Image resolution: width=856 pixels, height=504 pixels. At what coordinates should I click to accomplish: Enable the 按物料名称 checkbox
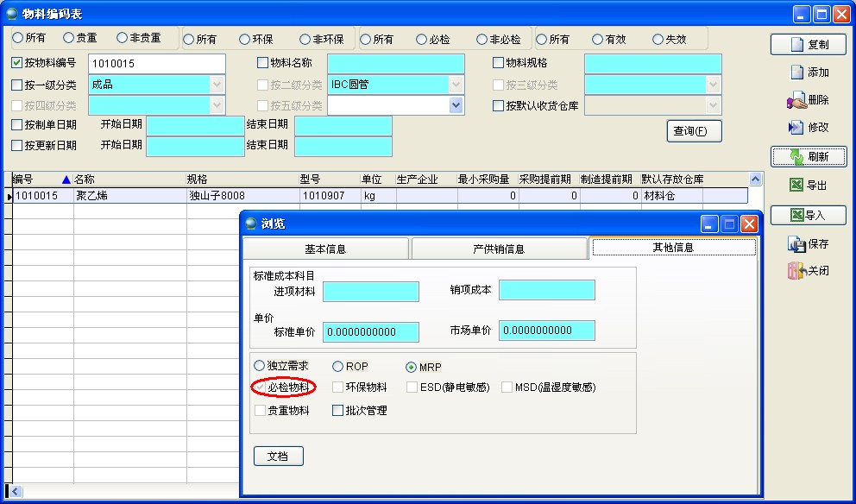pyautogui.click(x=263, y=63)
